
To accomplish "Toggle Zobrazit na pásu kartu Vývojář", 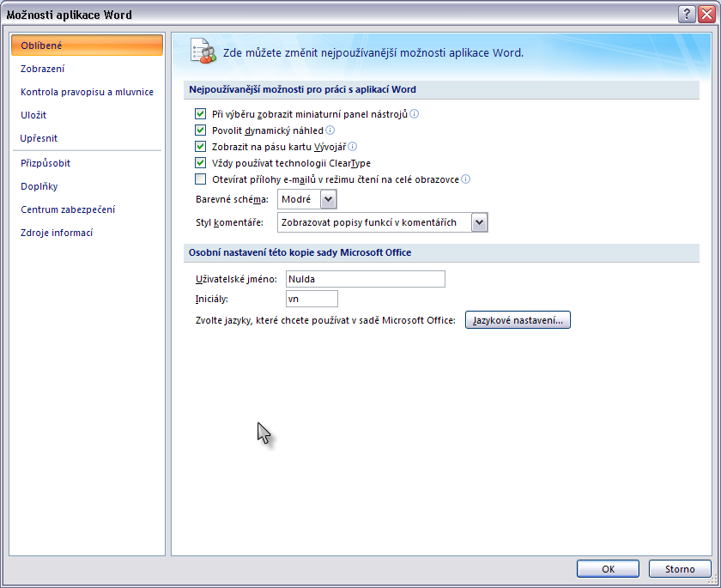I will pos(200,147).
